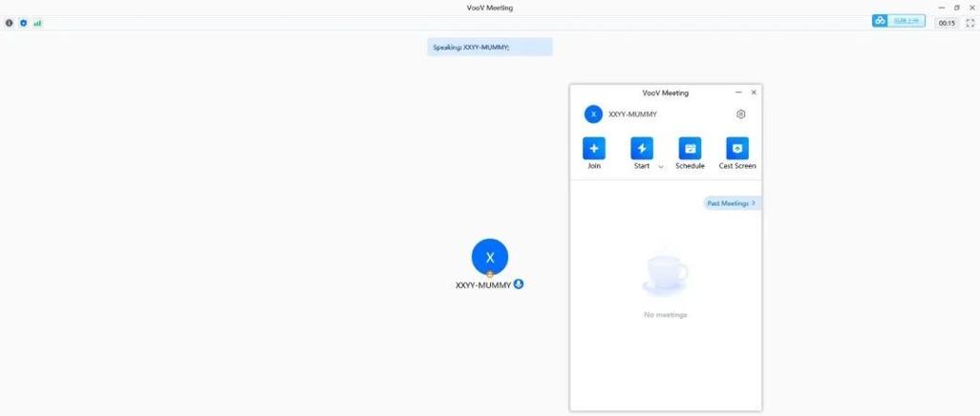Image resolution: width=980 pixels, height=416 pixels.
Task: Click the host badge on the X avatar
Action: [490, 274]
